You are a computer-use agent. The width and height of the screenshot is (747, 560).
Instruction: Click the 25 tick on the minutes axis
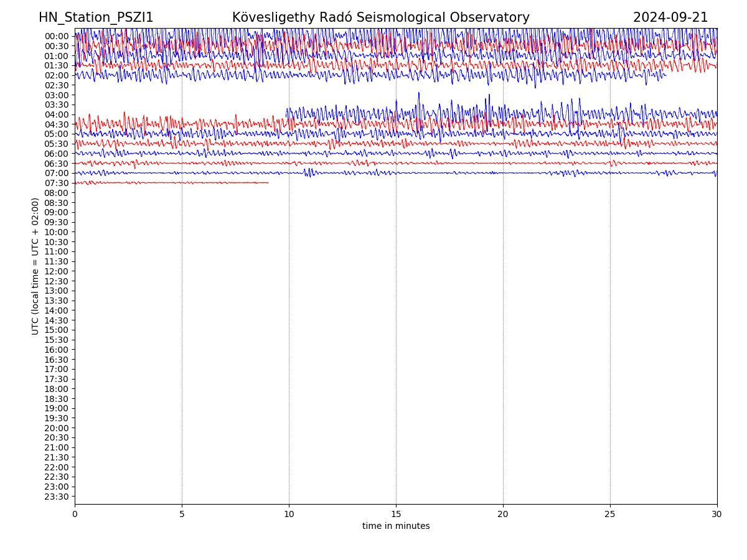[x=610, y=515]
